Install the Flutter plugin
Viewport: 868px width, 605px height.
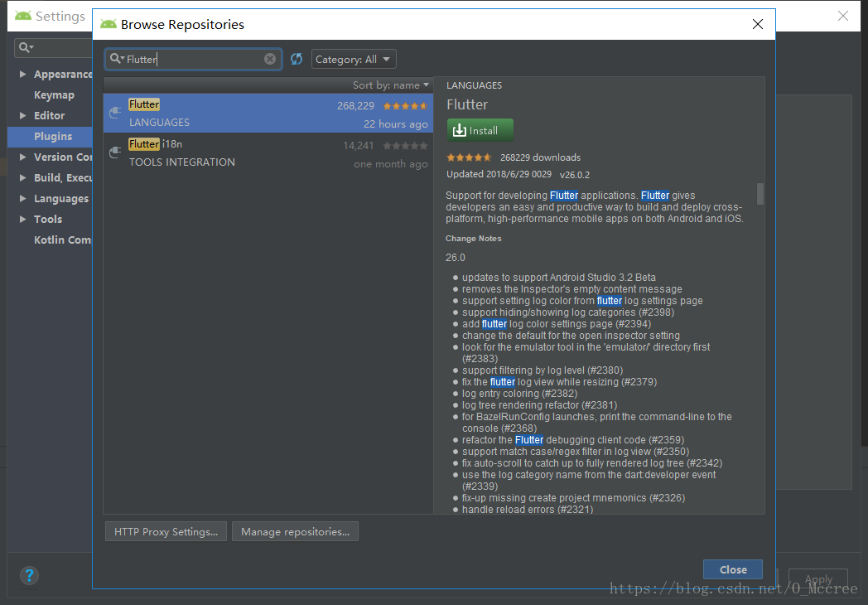click(x=480, y=130)
